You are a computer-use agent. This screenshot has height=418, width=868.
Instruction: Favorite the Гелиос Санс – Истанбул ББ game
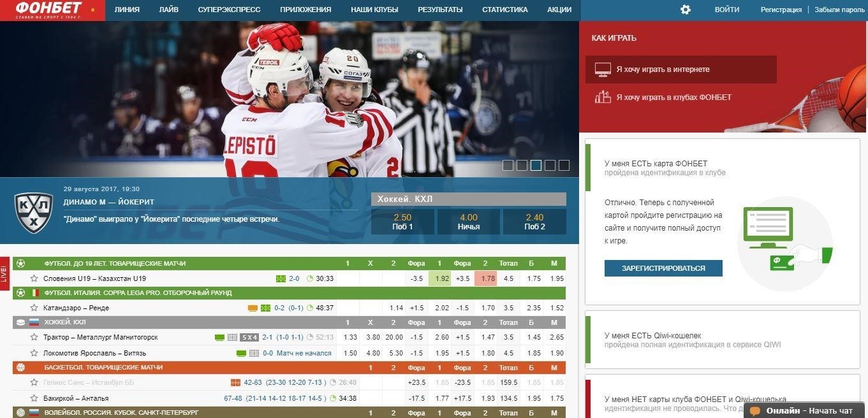coord(34,382)
